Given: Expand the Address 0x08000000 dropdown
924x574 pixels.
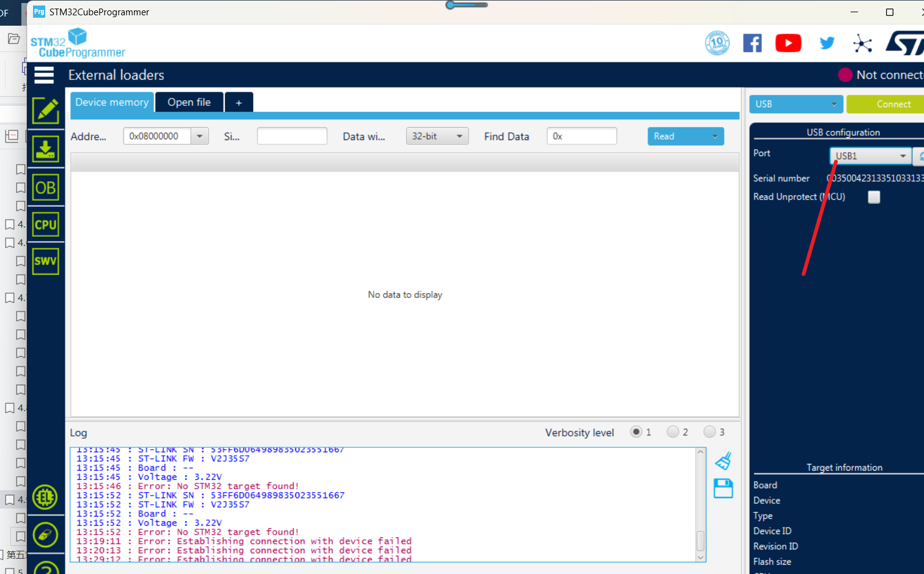Looking at the screenshot, I should pos(199,136).
